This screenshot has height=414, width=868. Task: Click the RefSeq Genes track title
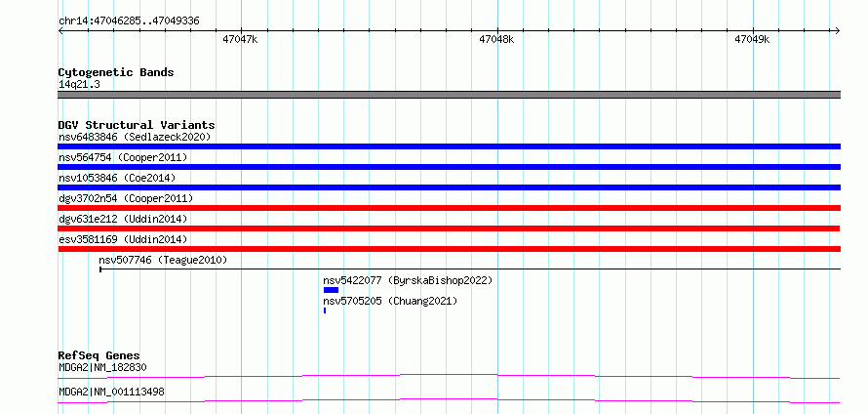[99, 355]
